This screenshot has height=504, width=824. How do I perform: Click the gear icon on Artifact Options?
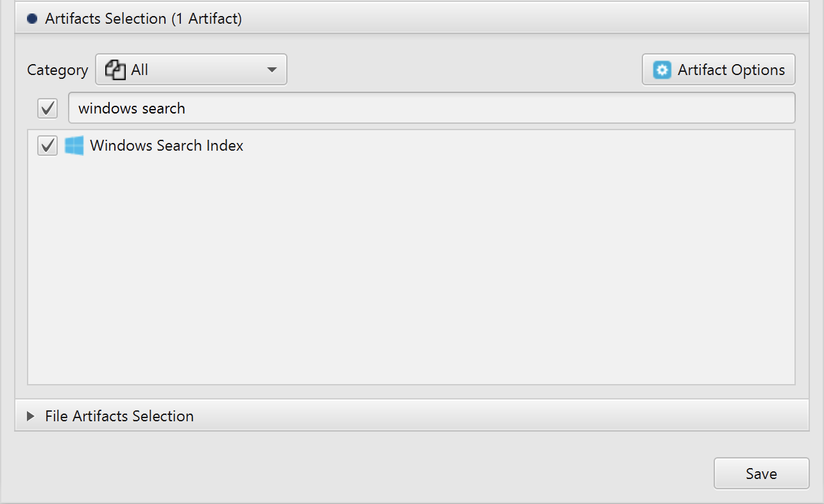tap(662, 70)
